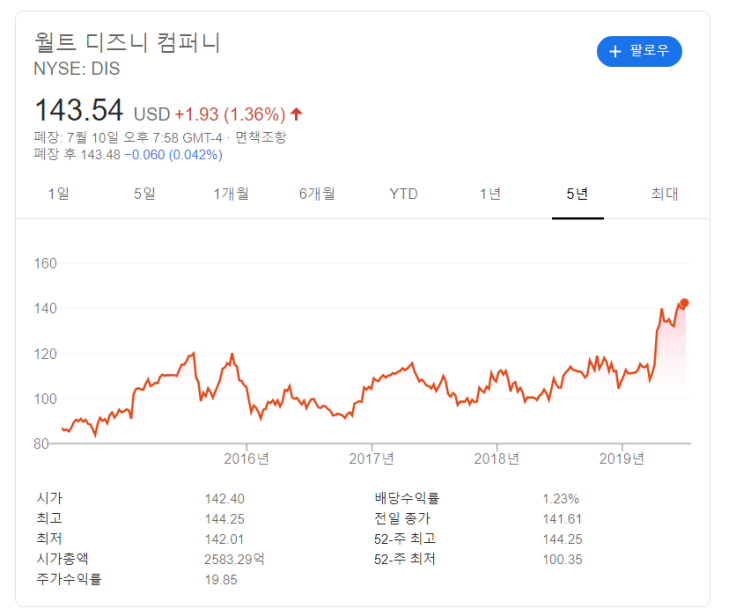Show the YTD chart range

click(403, 194)
